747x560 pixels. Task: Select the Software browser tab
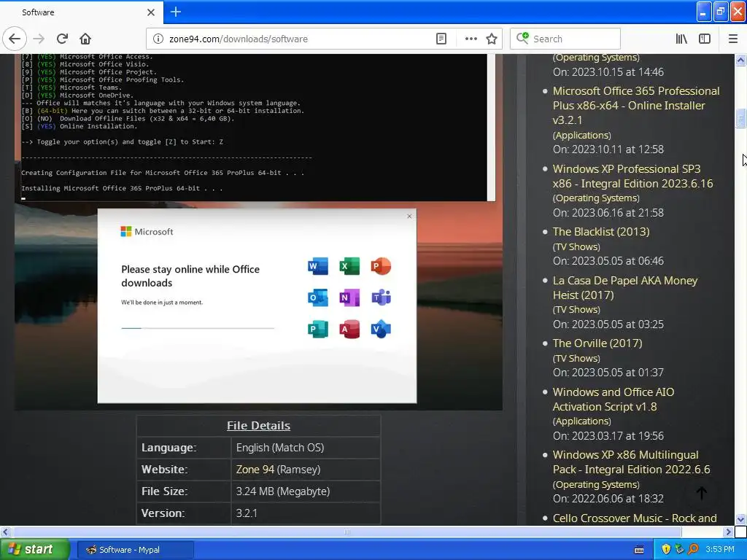[81, 12]
